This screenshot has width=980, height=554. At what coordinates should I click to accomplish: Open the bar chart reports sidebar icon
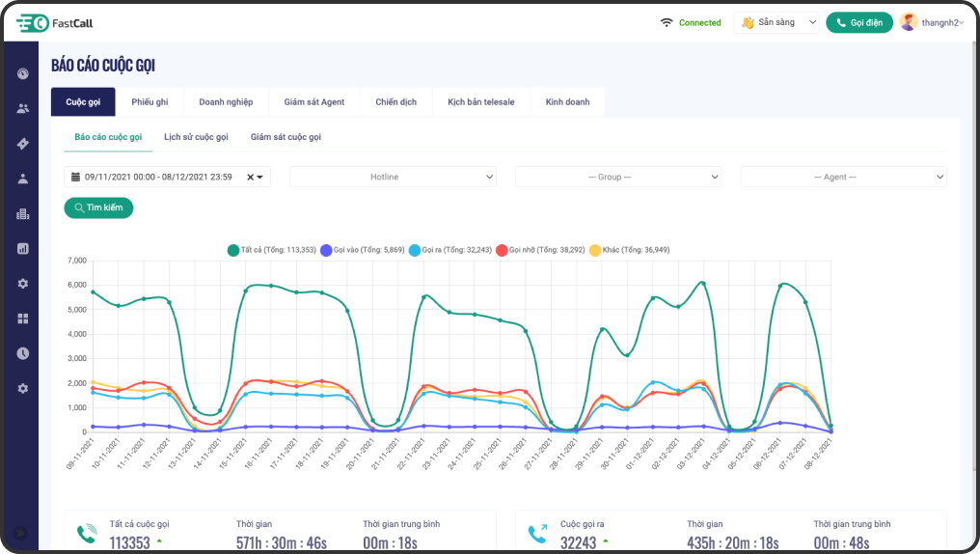[23, 249]
